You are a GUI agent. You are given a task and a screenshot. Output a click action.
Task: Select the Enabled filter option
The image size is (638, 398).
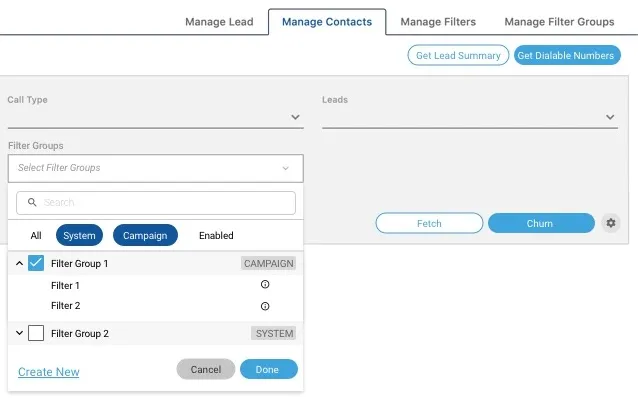216,235
